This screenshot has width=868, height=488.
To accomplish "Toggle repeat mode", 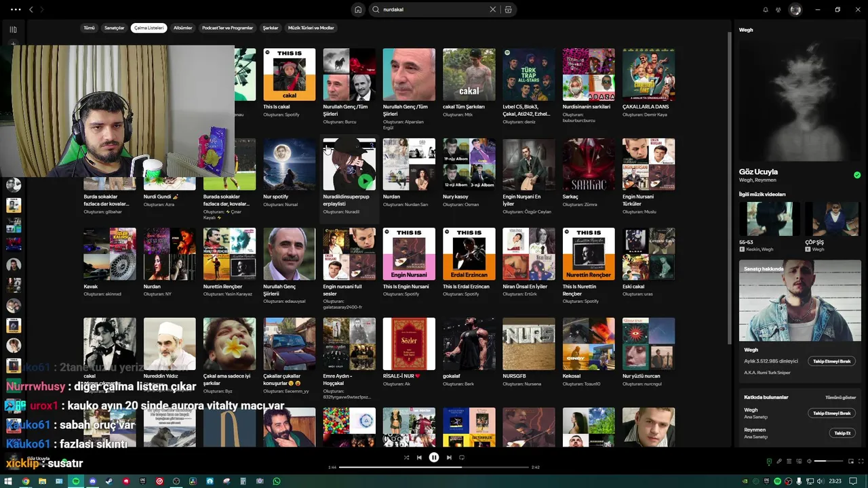I will [x=462, y=457].
